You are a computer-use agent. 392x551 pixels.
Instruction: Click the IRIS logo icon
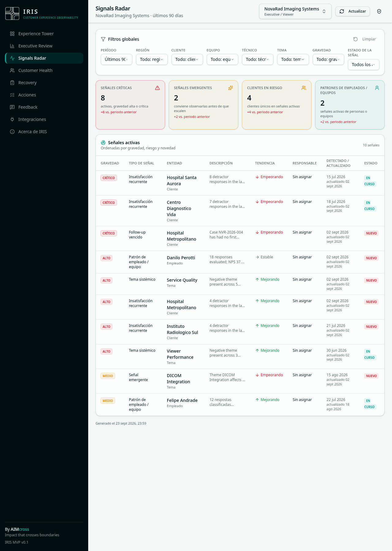click(12, 13)
